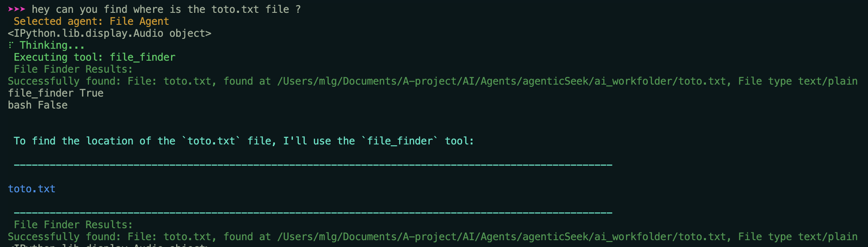Click the dashed separator above toto.txt
Screen dimensions: 868x247
(x=313, y=165)
